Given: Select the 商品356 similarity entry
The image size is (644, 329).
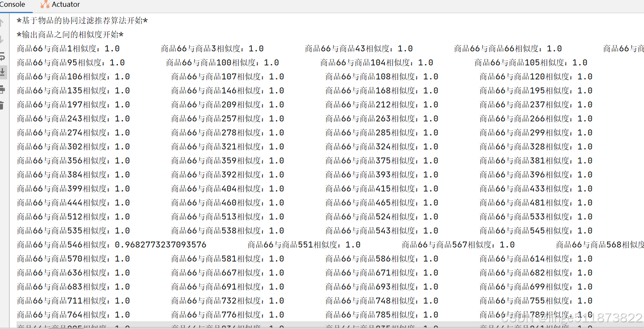Looking at the screenshot, I should point(73,161).
